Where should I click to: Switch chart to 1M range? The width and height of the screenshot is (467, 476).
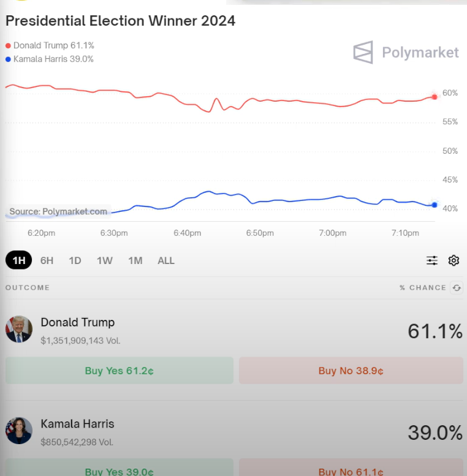135,260
